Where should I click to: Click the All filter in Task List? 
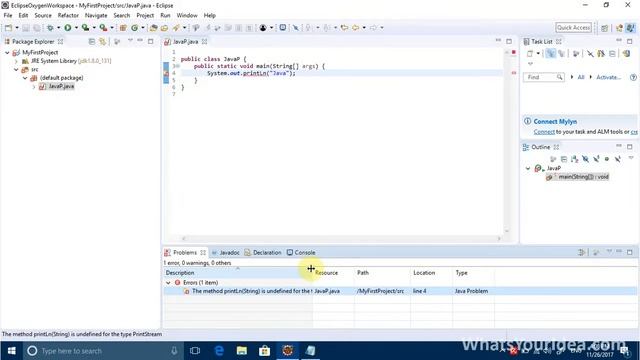tap(581, 77)
